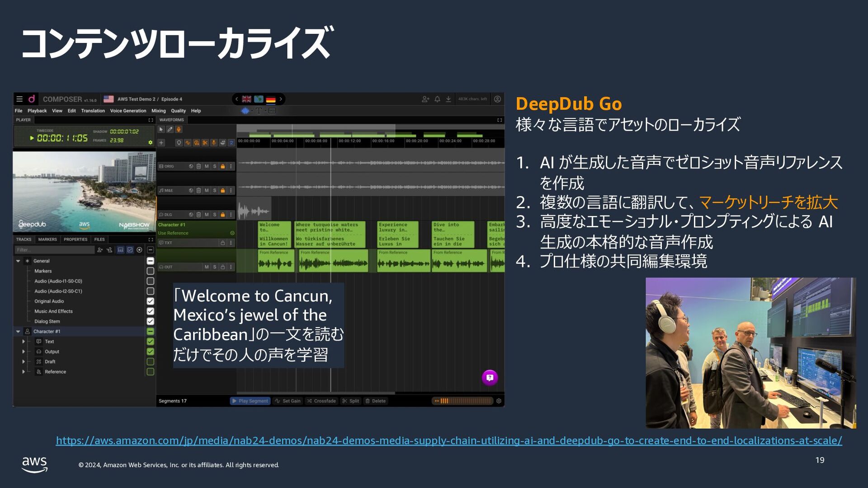Viewport: 868px width, 488px height.
Task: Switch to the Properties tab
Action: tap(75, 239)
